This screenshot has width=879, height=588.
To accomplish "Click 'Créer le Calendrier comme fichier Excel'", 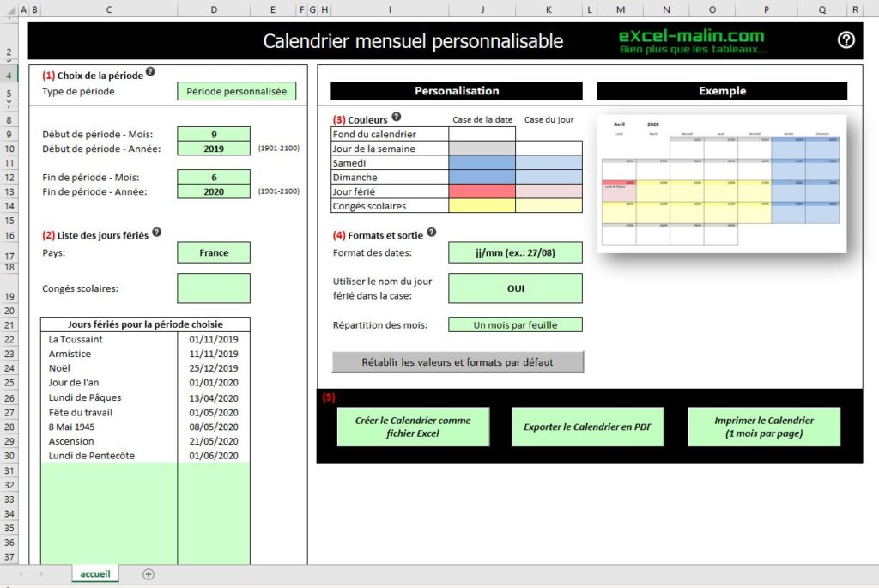I will point(413,425).
